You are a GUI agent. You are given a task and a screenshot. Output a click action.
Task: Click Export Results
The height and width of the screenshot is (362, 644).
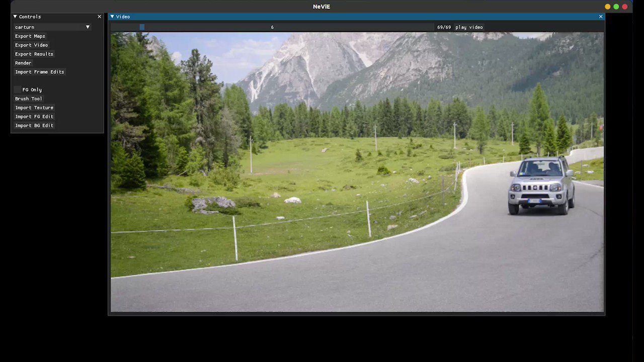coord(34,54)
